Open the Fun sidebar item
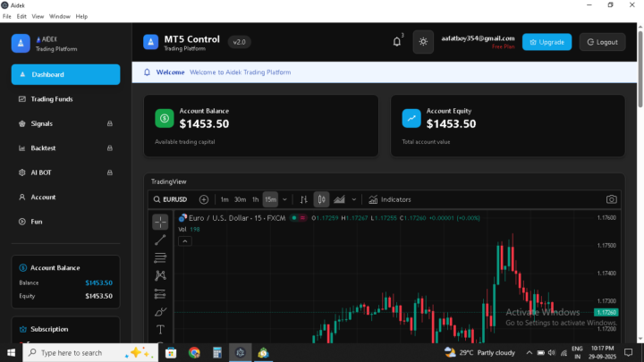 65,222
